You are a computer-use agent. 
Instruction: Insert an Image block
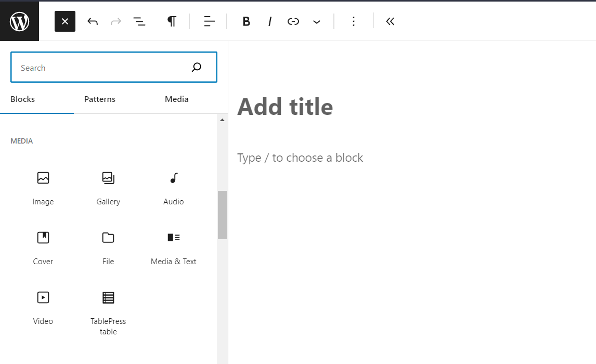(x=43, y=188)
